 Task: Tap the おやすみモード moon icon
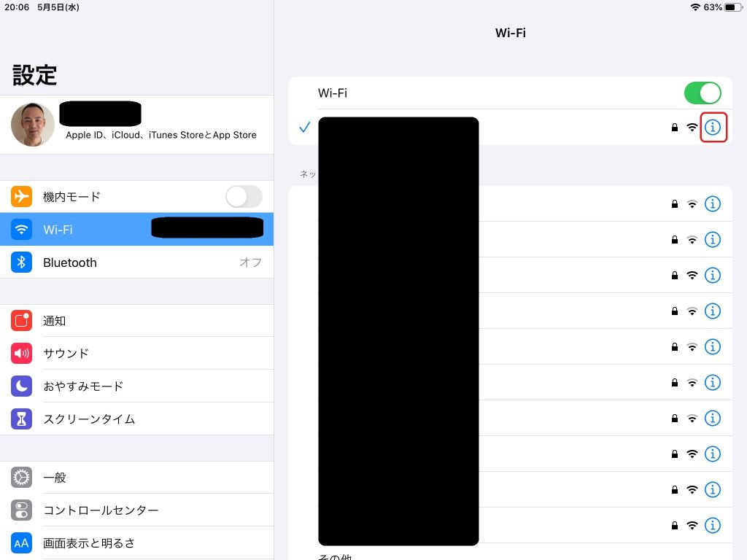(22, 386)
